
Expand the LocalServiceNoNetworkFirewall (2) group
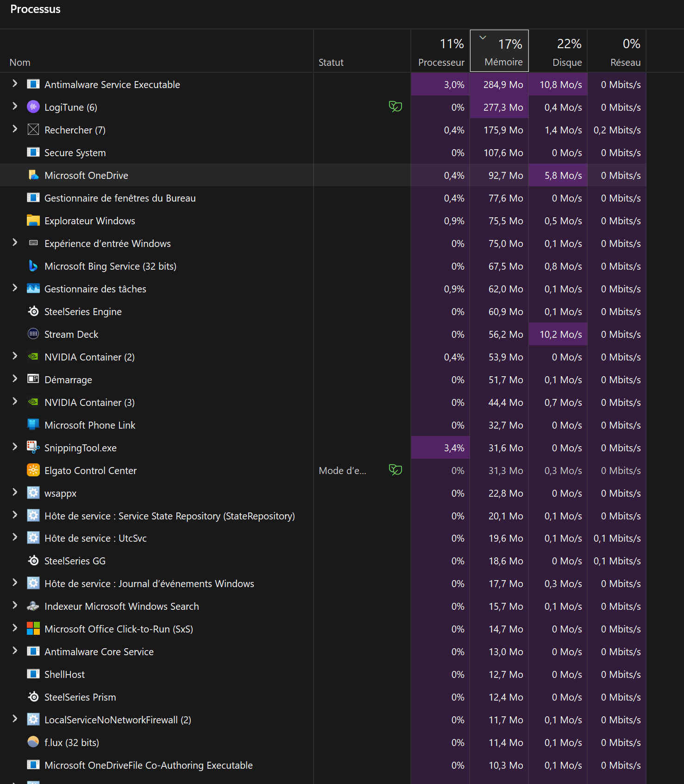point(15,719)
